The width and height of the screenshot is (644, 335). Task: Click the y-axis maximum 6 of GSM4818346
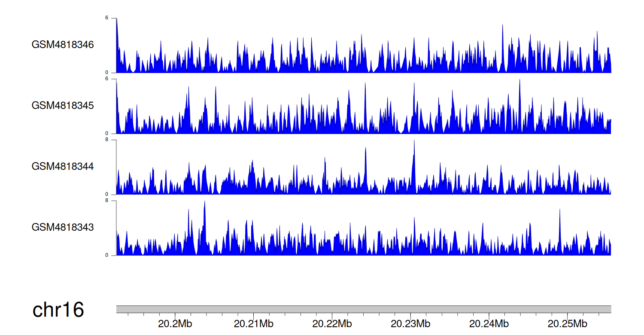113,18
